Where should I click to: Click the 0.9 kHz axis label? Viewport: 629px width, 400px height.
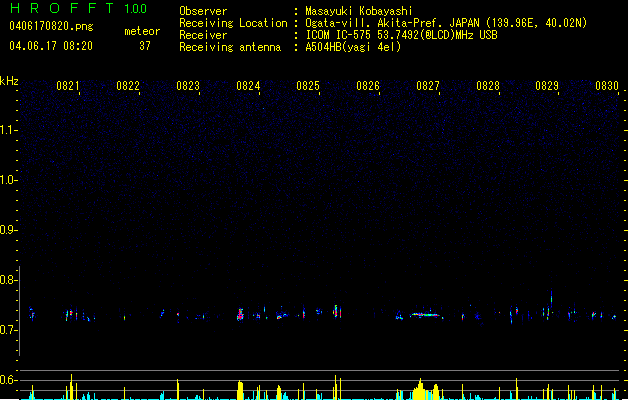click(8, 230)
